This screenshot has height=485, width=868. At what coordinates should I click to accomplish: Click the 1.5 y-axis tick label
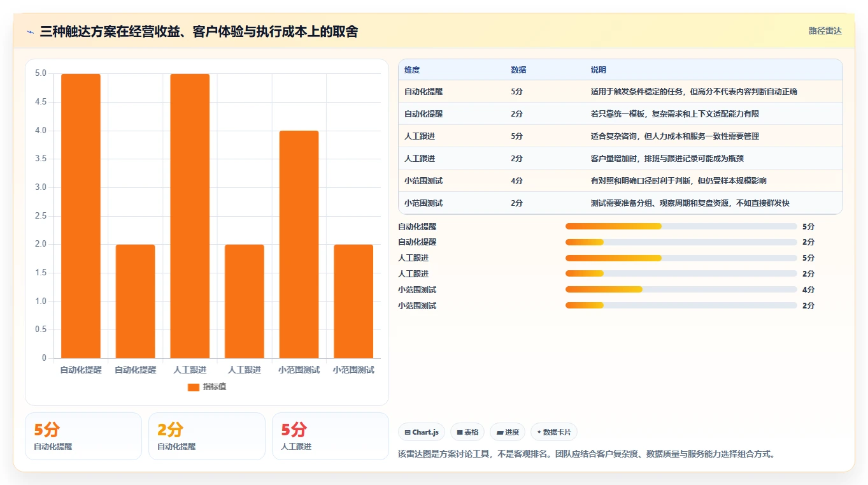[41, 273]
